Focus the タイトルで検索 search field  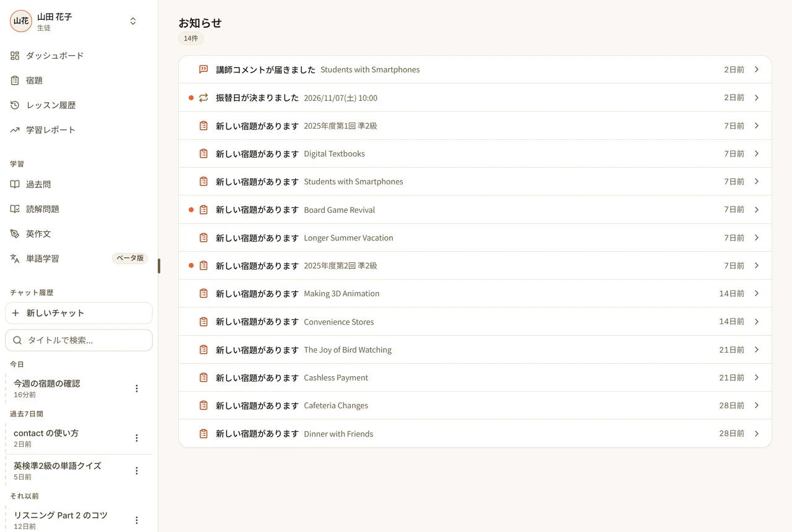(79, 340)
